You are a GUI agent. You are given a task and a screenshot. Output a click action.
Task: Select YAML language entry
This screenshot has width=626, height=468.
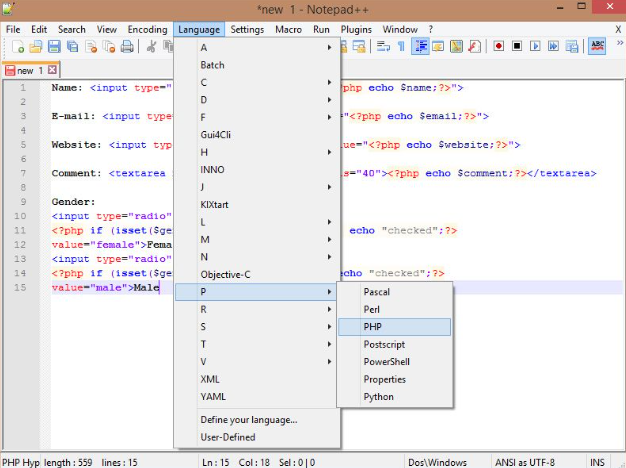256,397
